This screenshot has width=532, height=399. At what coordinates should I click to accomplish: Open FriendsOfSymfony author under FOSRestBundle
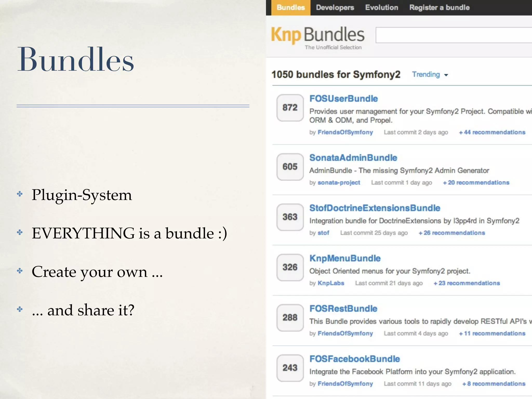click(x=345, y=333)
